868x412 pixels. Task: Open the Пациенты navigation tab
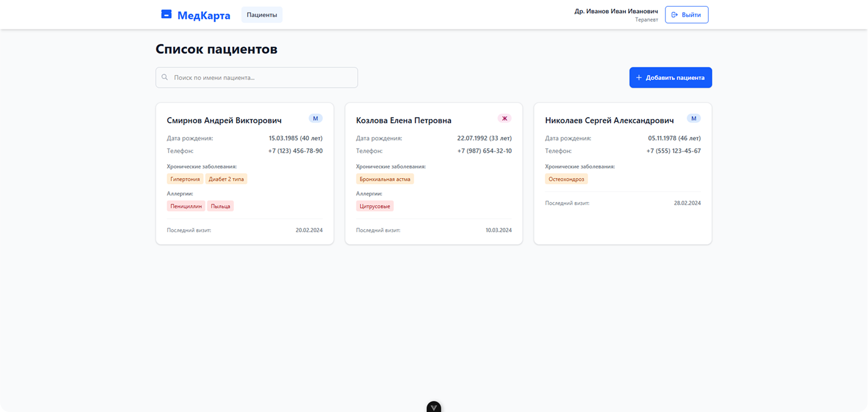pos(262,15)
